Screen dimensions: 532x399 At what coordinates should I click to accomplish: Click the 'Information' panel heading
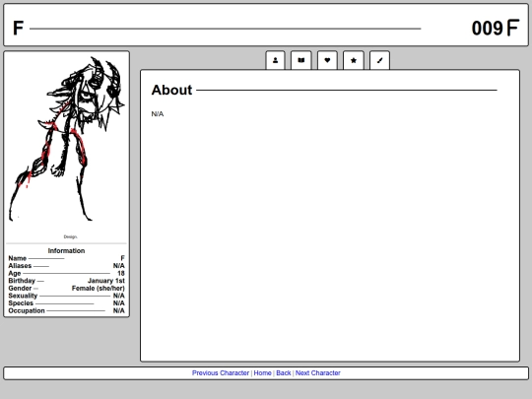coord(67,251)
